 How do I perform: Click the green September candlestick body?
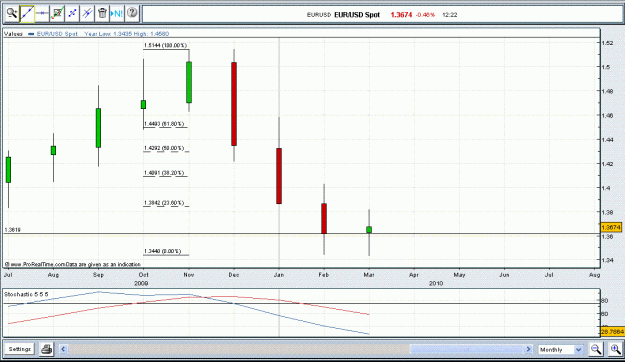(98, 128)
